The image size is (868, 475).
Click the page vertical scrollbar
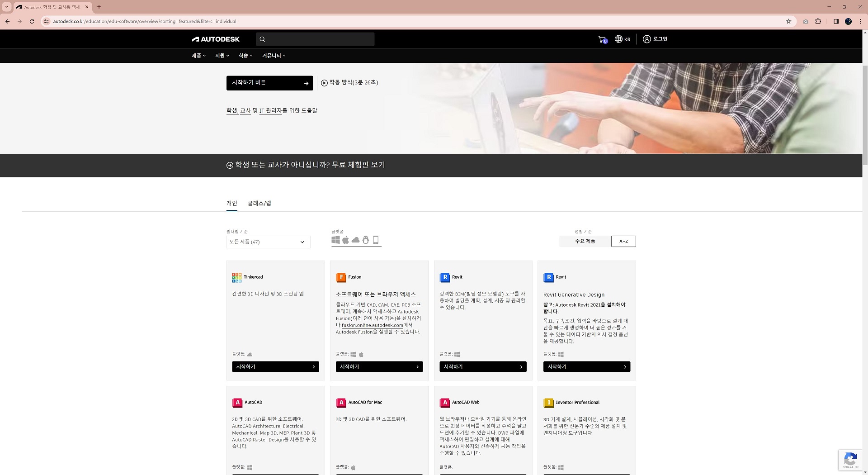pos(865,115)
